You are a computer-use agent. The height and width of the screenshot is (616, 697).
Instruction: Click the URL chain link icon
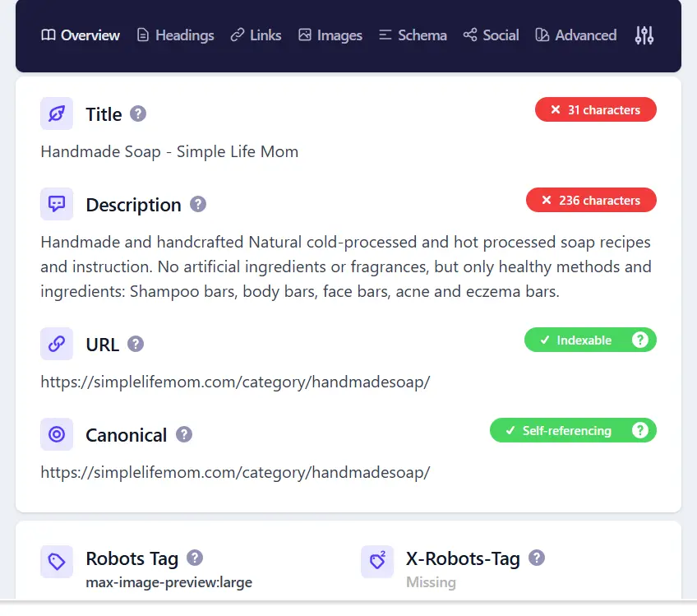(x=57, y=344)
